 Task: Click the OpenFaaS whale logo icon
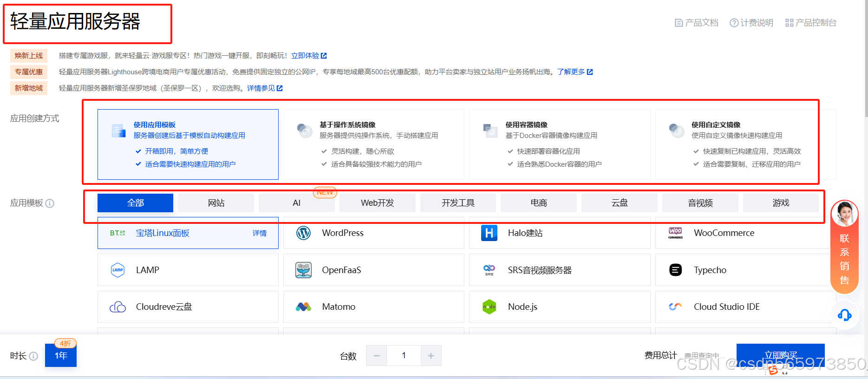(304, 270)
